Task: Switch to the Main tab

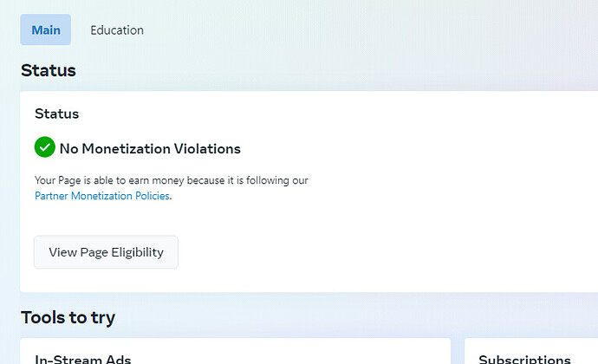Action: point(45,29)
